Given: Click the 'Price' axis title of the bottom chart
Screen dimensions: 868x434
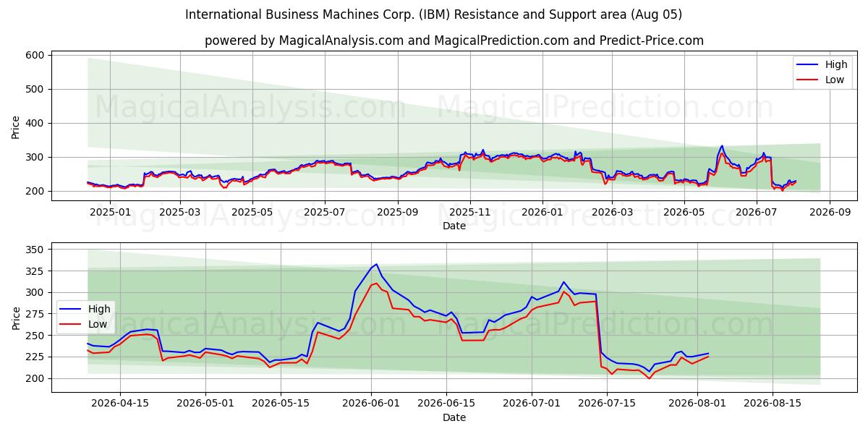Looking at the screenshot, I should [16, 318].
